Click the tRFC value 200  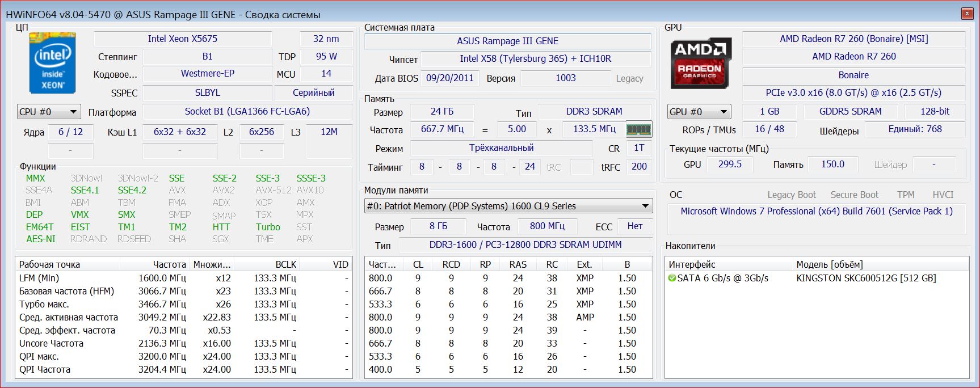(x=639, y=166)
